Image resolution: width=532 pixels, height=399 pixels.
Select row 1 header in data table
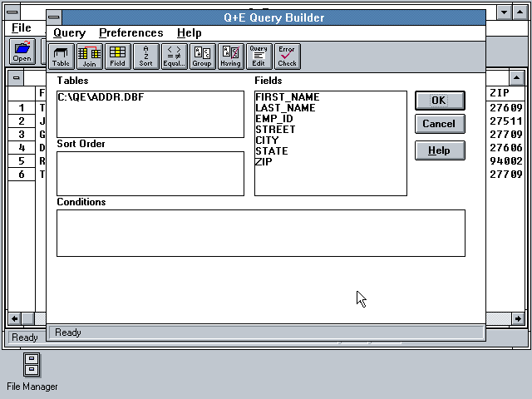pos(22,108)
